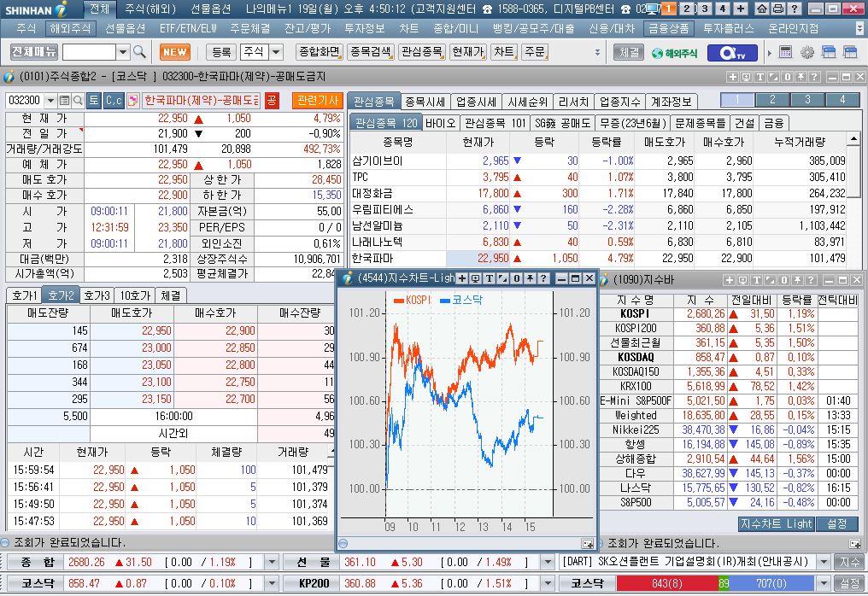The height and width of the screenshot is (596, 868).
Task: Click the blue 코스닥 legend swatch in chart
Action: (x=444, y=301)
